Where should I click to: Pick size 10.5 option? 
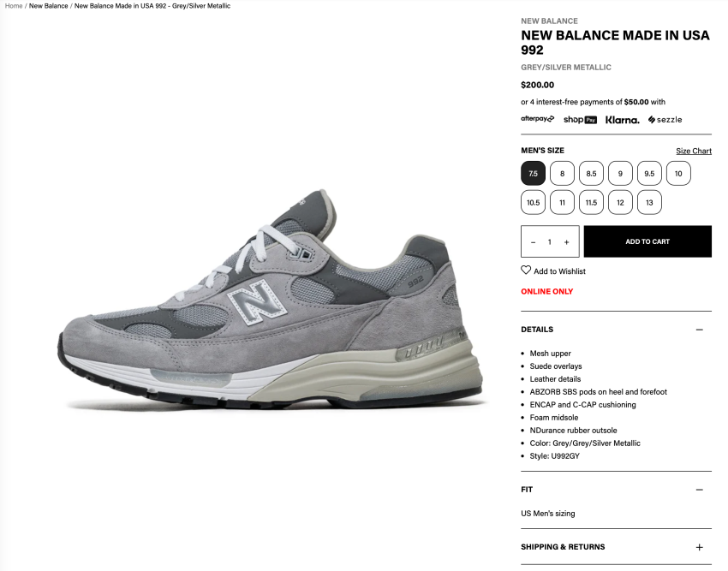(x=533, y=202)
